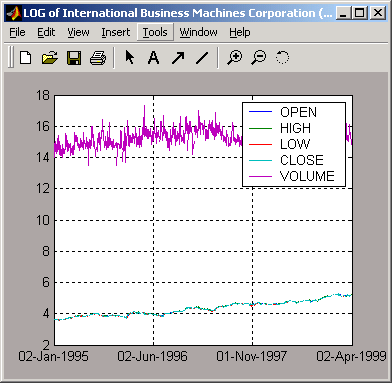This screenshot has width=392, height=383.
Task: Enable the Zoom In magnifier
Action: pyautogui.click(x=235, y=57)
